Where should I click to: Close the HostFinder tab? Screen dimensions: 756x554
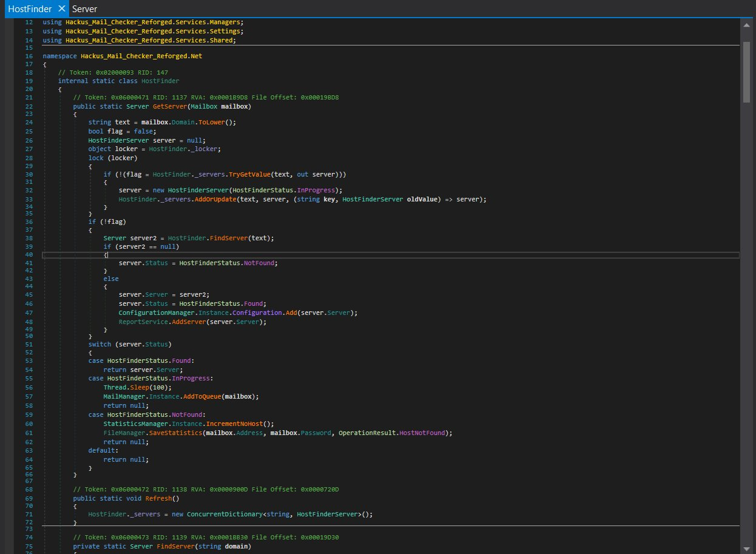[x=61, y=9]
